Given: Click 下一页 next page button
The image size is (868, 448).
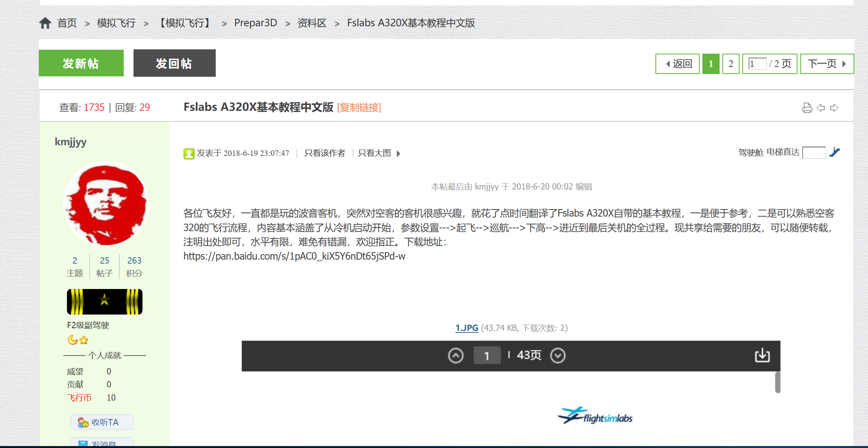Looking at the screenshot, I should click(827, 64).
